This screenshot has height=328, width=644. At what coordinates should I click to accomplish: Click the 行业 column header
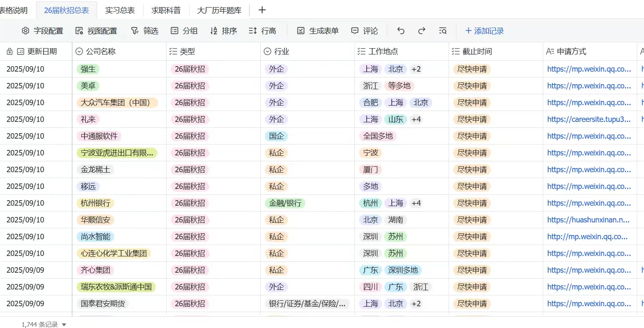(x=308, y=52)
